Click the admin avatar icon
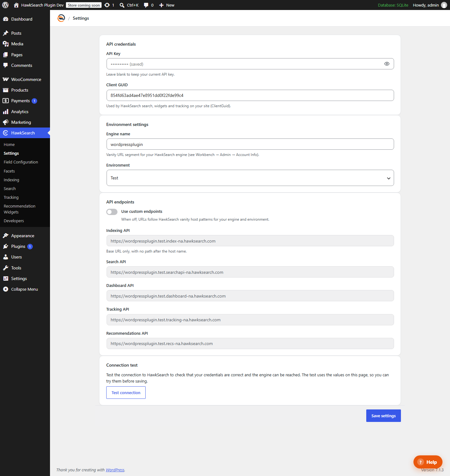The height and width of the screenshot is (476, 450). (444, 5)
